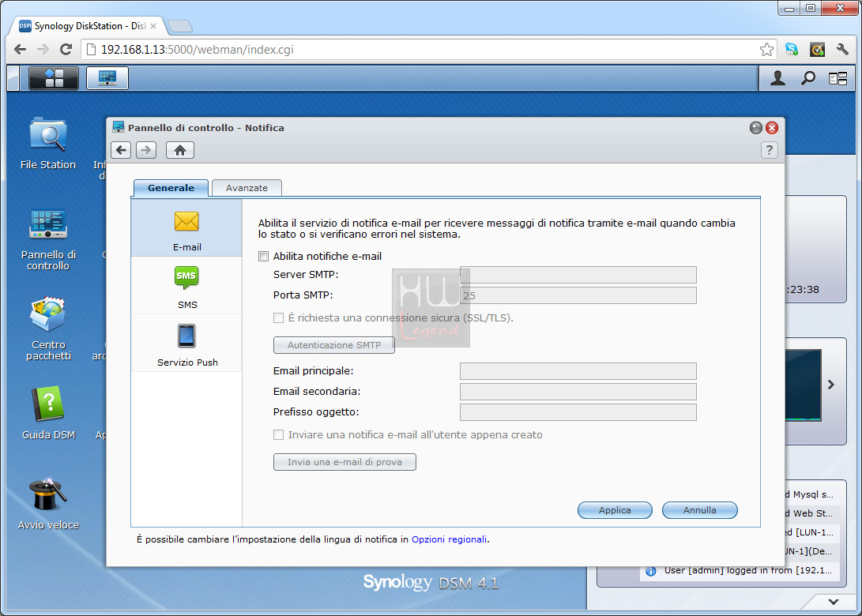The width and height of the screenshot is (862, 616).
Task: Click browser forward arrow
Action: point(43,50)
